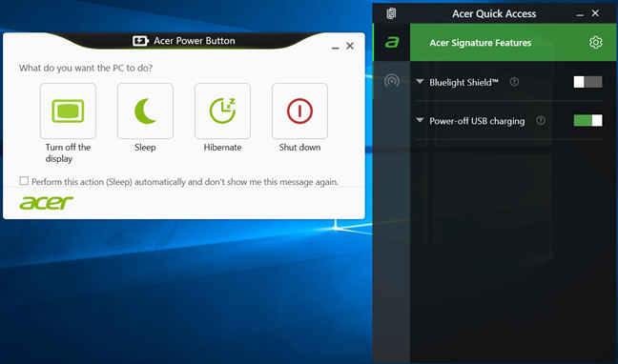Open Bluelight Shield help question mark
The image size is (618, 364).
[x=514, y=82]
